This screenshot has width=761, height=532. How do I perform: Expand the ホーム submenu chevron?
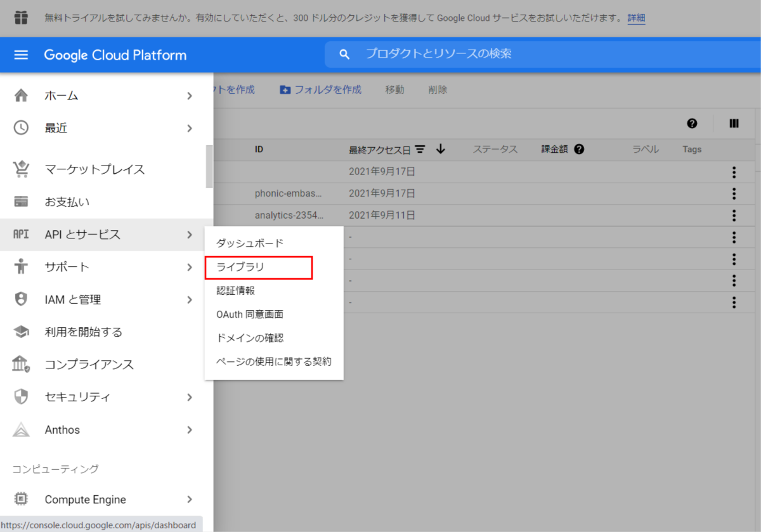190,96
